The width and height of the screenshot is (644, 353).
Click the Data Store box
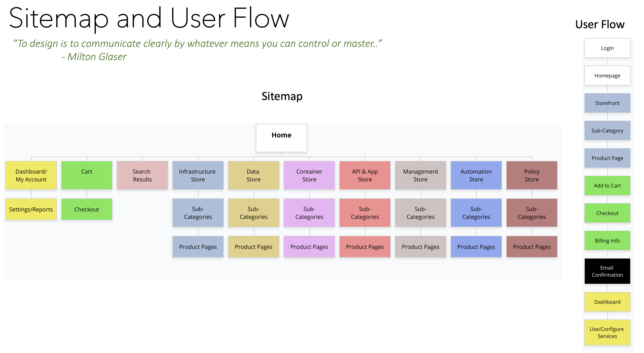click(x=253, y=175)
